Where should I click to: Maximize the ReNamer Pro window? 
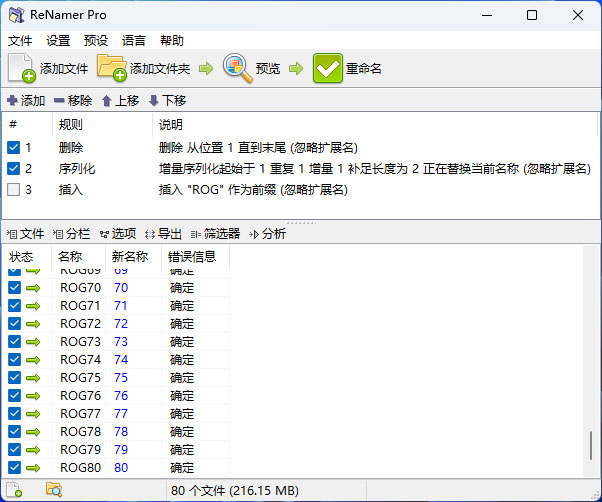532,15
